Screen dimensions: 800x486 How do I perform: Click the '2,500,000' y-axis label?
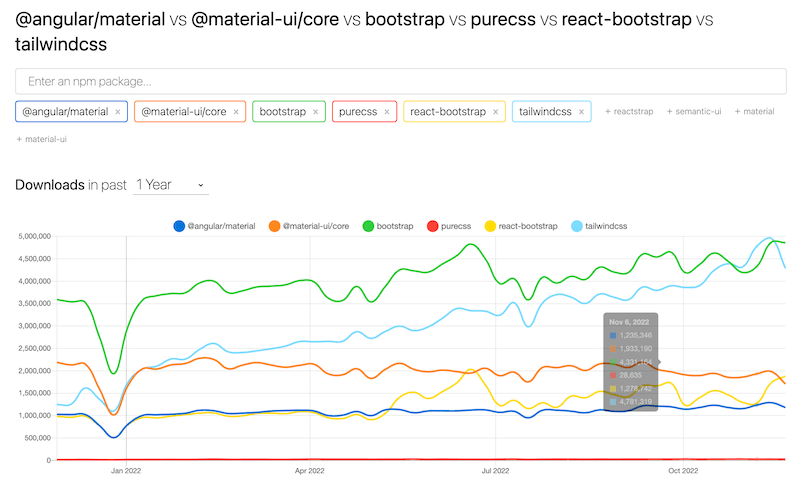coord(35,348)
